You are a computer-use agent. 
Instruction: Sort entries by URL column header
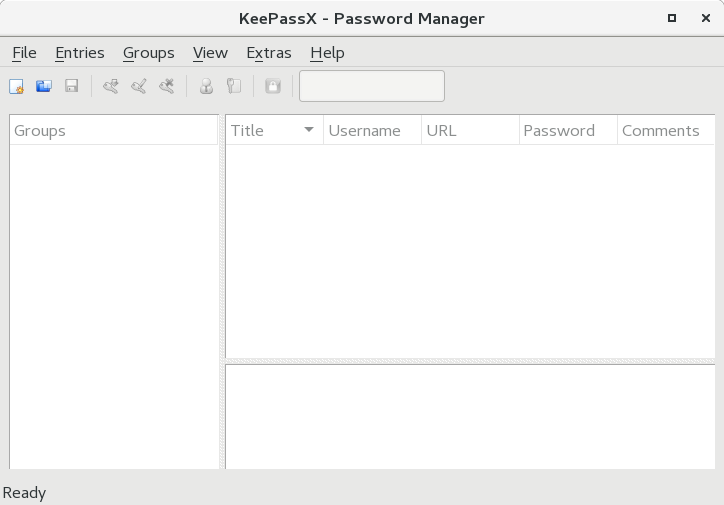[x=470, y=131]
